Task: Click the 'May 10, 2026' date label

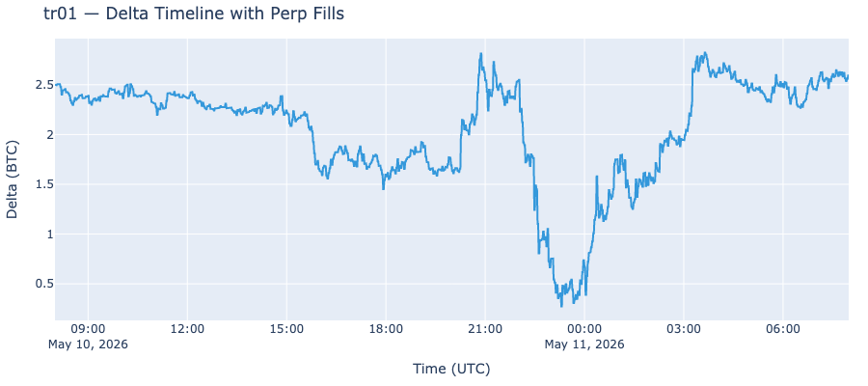Action: (x=88, y=345)
